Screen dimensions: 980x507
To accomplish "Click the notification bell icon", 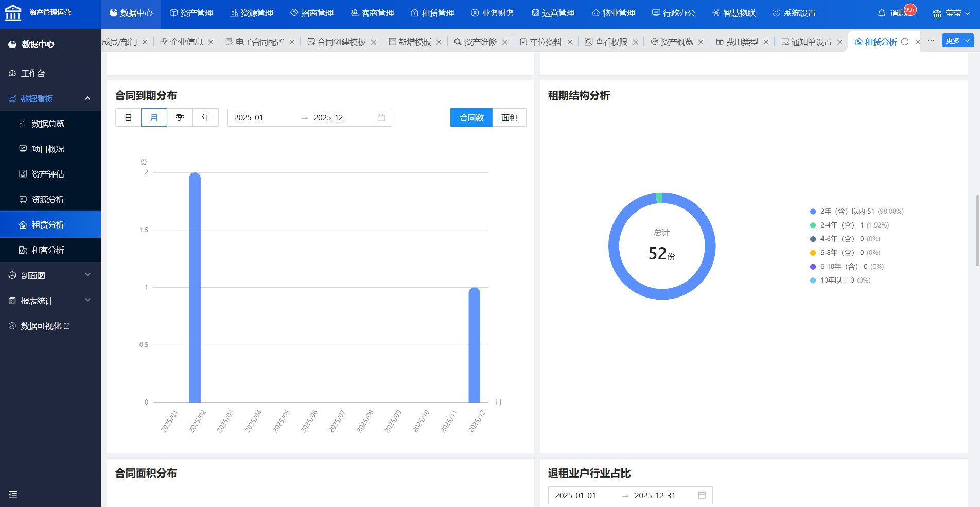I will click(x=881, y=13).
